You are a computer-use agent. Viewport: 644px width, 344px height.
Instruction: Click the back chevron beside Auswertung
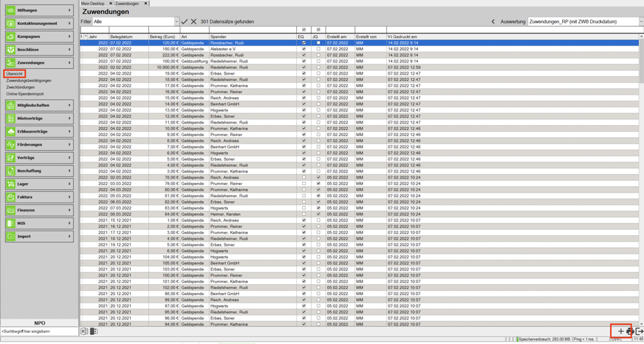(493, 21)
